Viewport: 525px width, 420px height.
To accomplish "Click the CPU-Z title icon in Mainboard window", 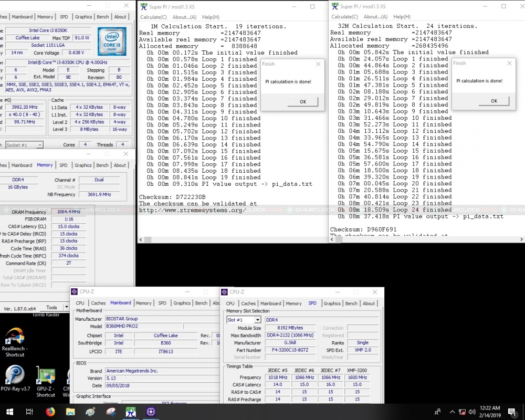I will point(75,291).
